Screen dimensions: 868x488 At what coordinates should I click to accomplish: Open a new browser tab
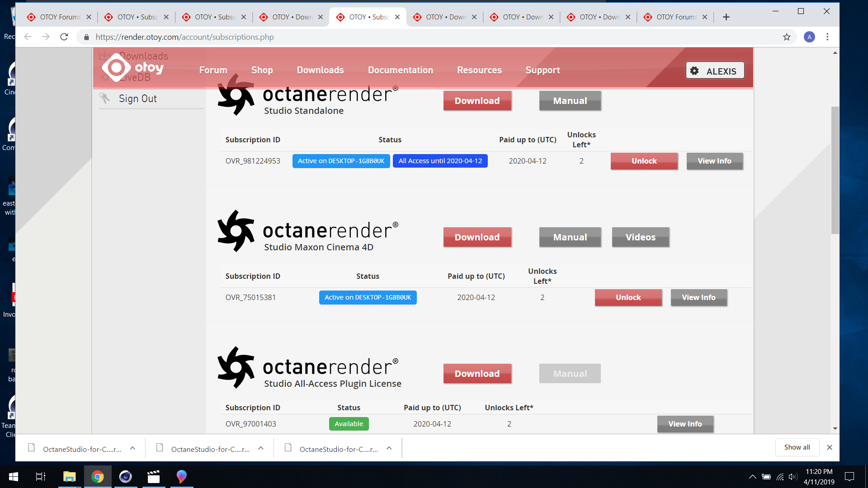(x=726, y=17)
